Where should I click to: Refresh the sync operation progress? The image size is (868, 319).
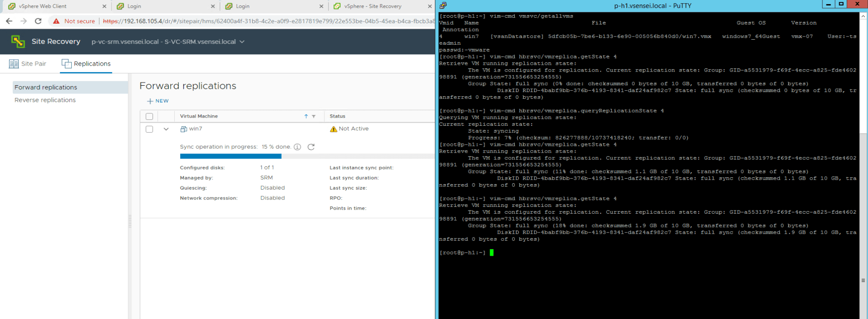pos(311,147)
